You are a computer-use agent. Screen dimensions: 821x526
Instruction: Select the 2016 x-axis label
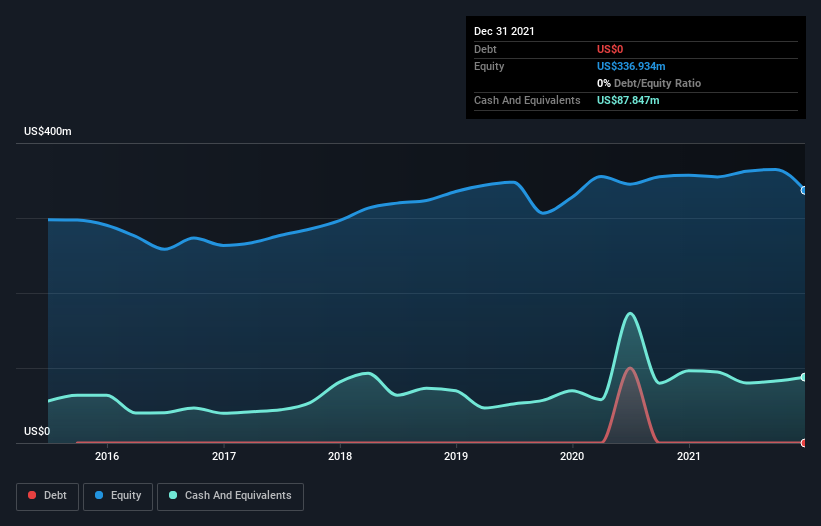pos(107,456)
